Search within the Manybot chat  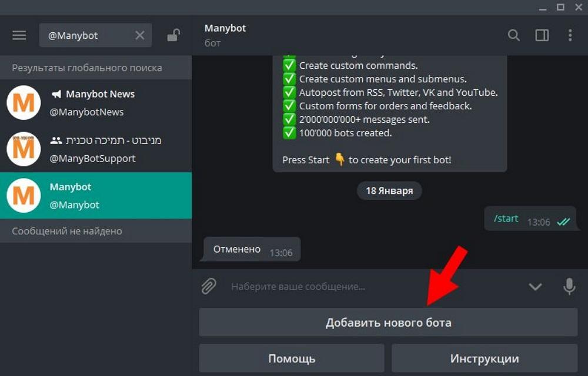click(513, 35)
